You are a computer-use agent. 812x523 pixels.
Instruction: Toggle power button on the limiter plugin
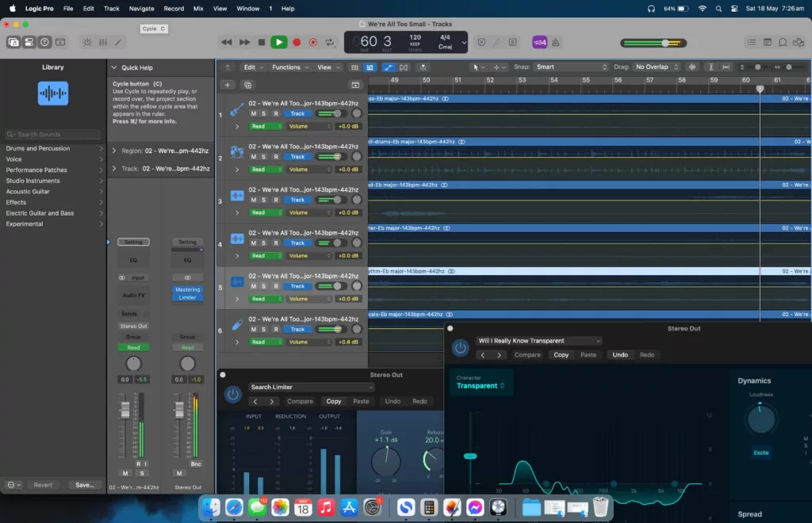click(232, 394)
